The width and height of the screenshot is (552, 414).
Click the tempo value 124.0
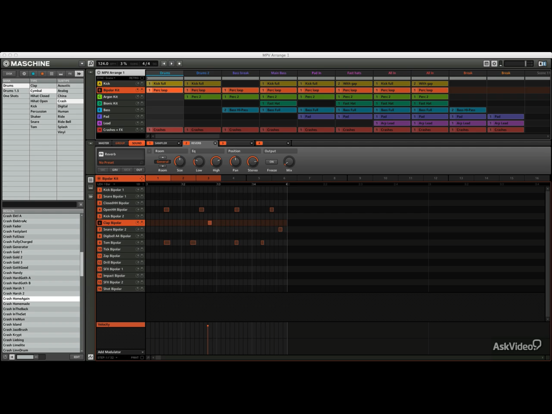click(x=103, y=64)
